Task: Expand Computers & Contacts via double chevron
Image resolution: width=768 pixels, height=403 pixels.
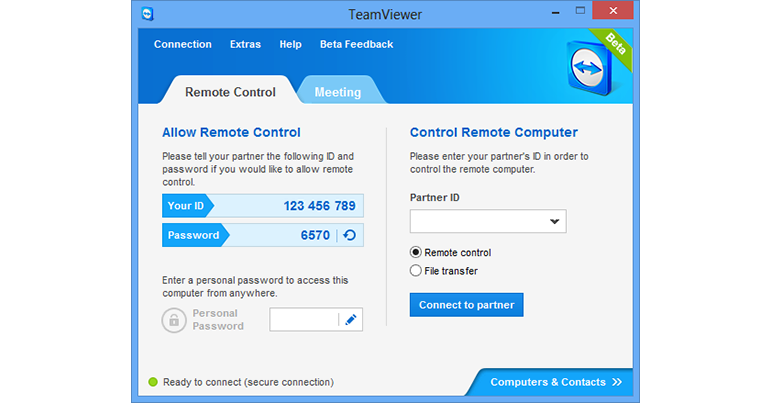Action: point(617,382)
